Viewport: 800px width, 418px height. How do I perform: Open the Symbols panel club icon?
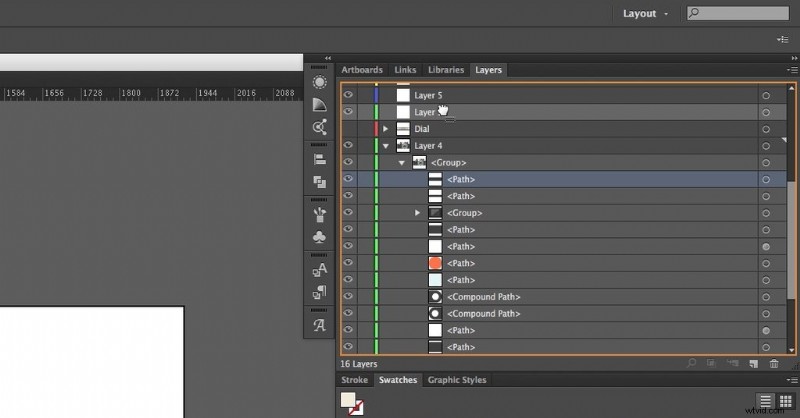click(x=319, y=237)
